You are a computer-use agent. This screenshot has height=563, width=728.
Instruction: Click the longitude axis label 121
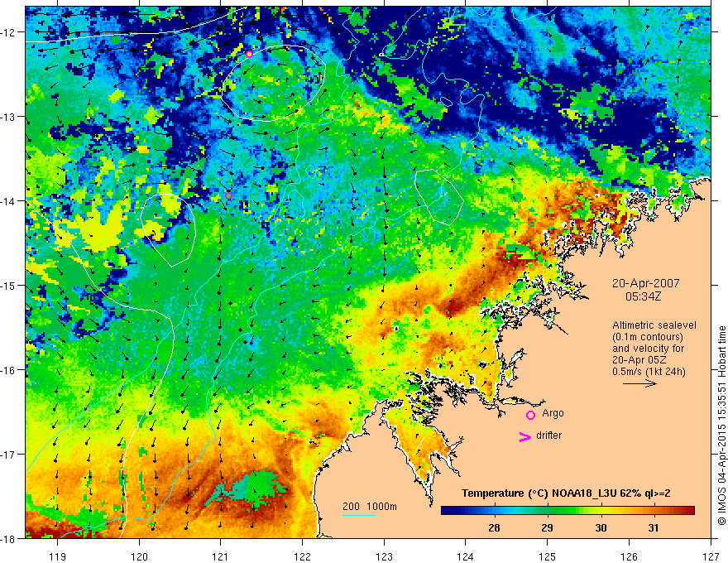(x=221, y=556)
